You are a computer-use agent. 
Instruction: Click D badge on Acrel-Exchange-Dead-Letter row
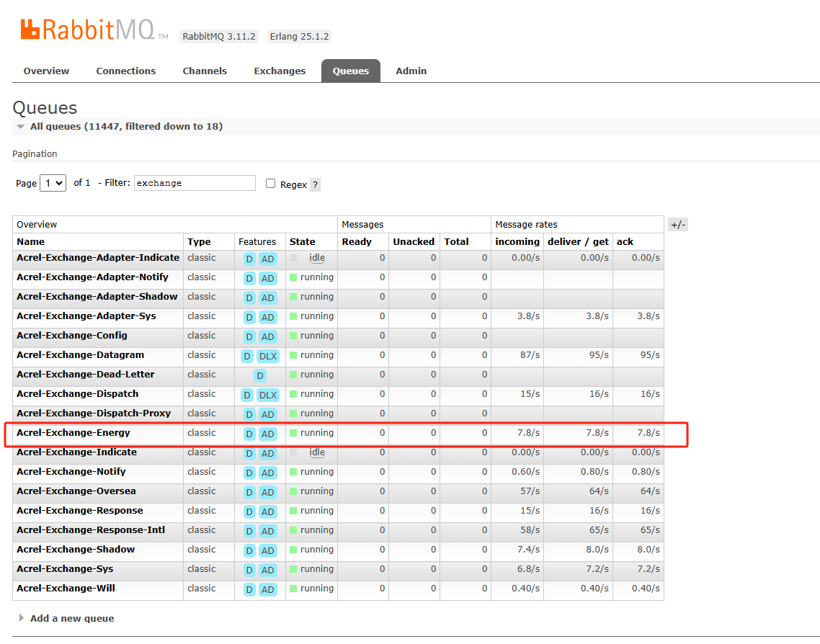click(x=259, y=375)
